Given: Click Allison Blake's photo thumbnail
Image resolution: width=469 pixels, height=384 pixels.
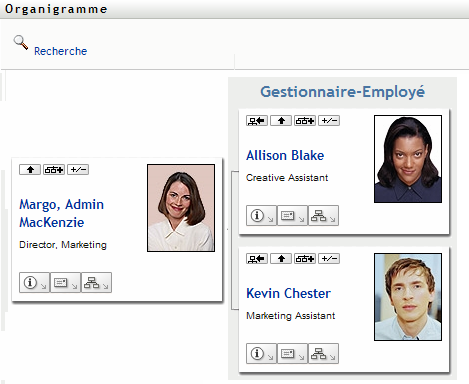Looking at the screenshot, I should (408, 159).
